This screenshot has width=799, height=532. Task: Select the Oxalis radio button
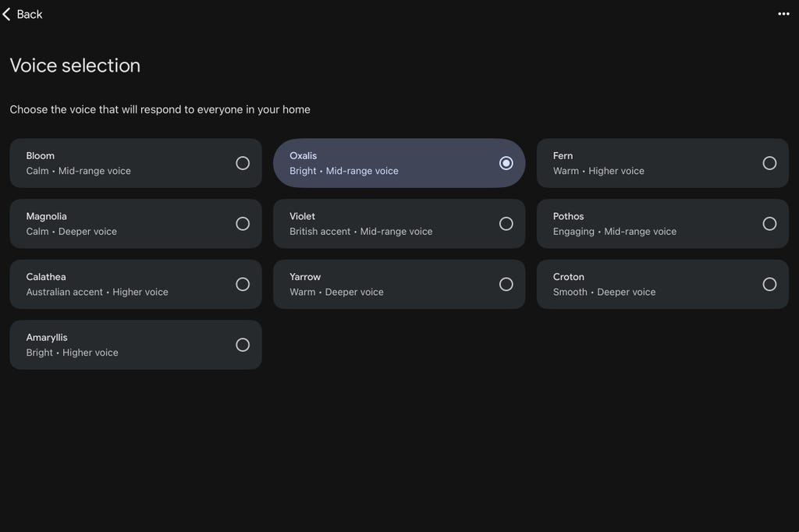(506, 163)
